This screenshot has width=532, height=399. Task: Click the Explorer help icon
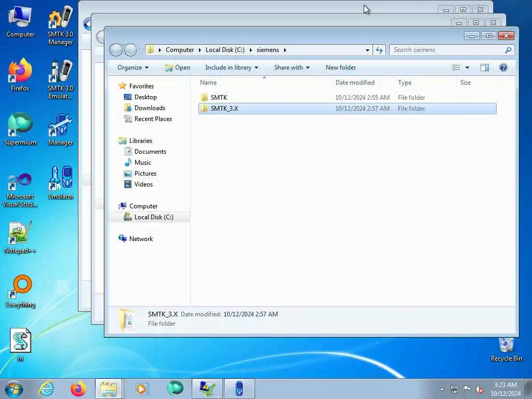[x=503, y=68]
